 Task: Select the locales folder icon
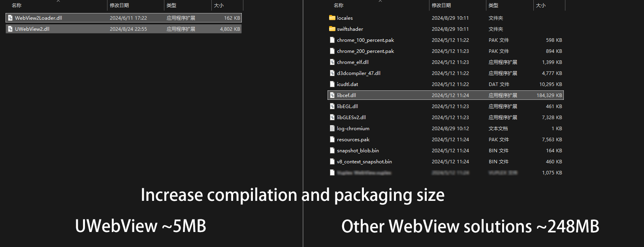coord(332,18)
